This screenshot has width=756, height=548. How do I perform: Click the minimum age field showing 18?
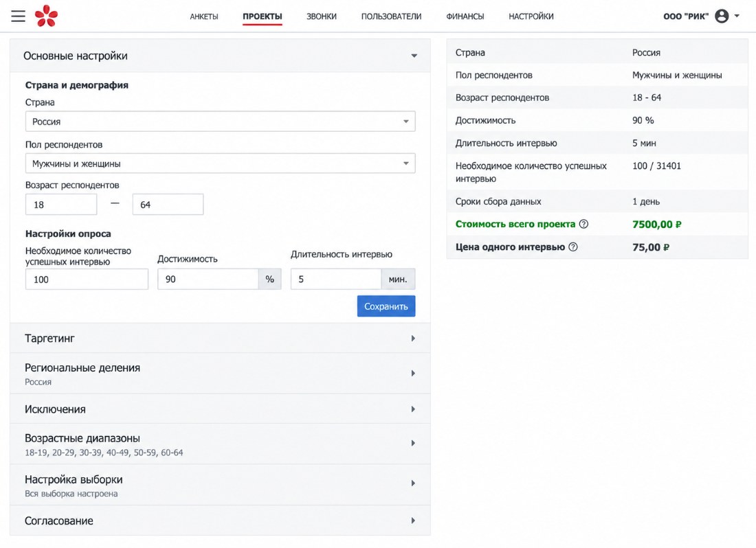tap(61, 205)
